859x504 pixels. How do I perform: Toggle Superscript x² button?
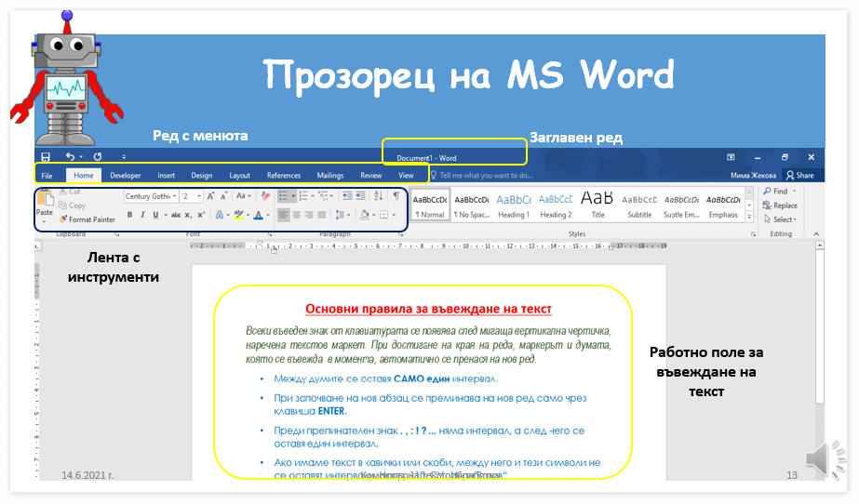201,215
